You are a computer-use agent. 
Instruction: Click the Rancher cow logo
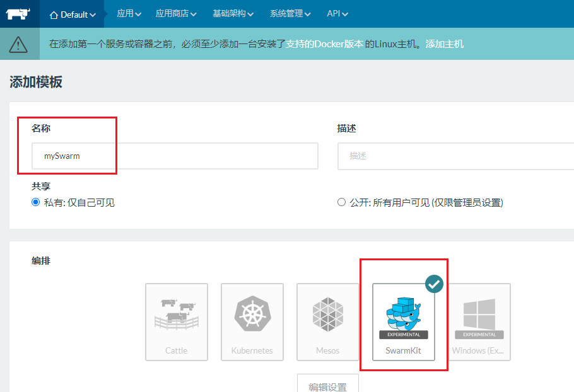tap(18, 14)
